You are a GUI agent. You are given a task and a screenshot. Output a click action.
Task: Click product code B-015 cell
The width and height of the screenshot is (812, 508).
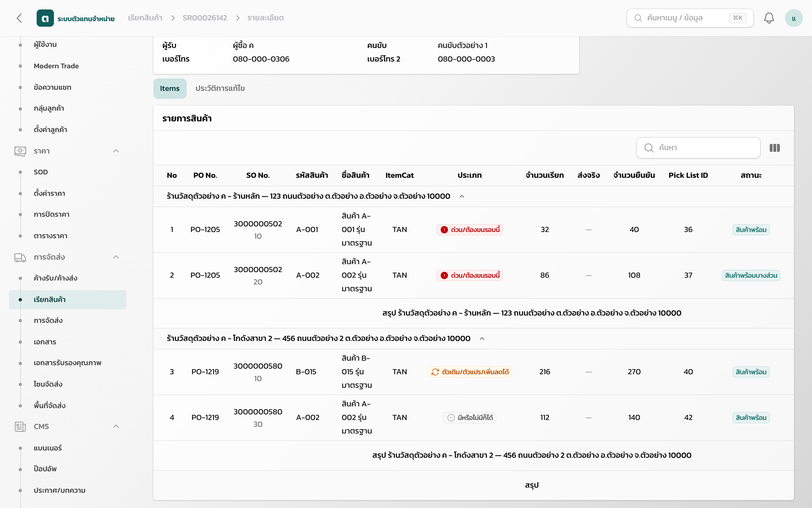(306, 372)
